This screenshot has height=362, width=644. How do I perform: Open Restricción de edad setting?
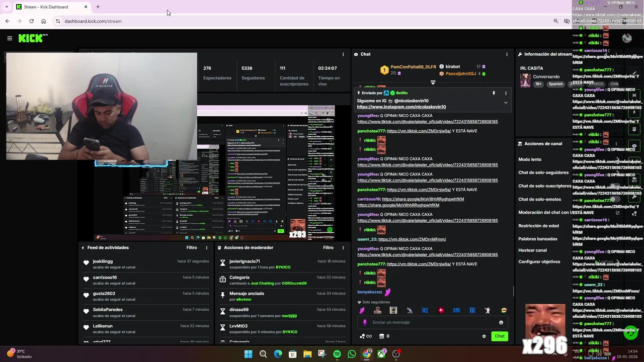pyautogui.click(x=538, y=226)
